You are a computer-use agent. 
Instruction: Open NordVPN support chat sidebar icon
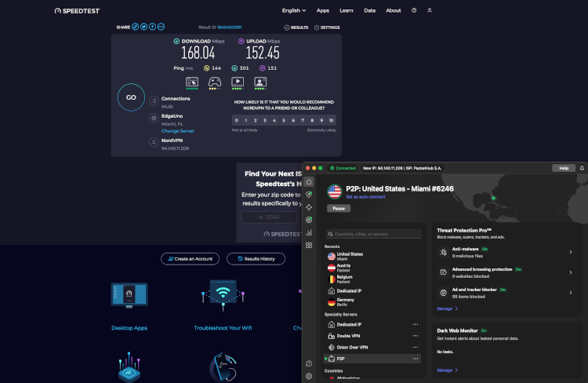pyautogui.click(x=309, y=363)
